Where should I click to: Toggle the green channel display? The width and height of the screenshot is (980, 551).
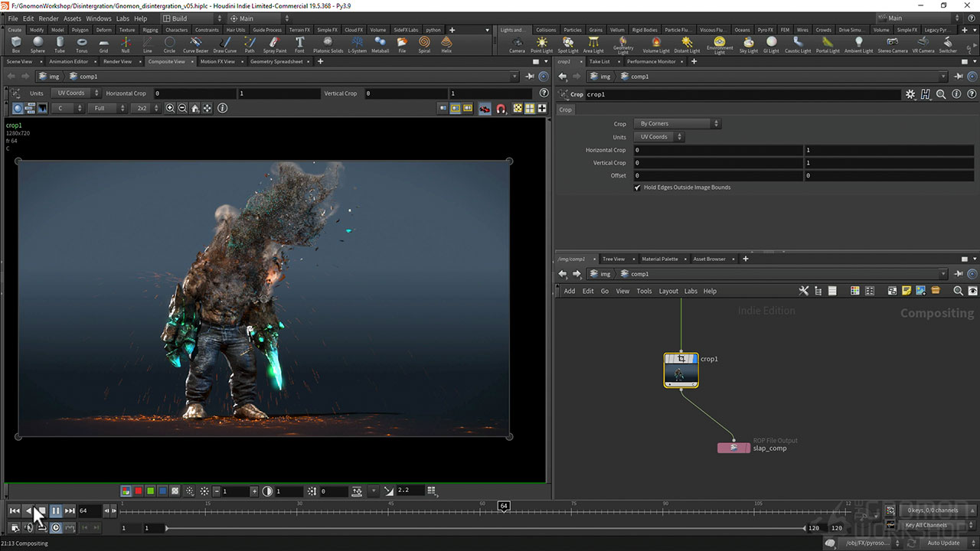tap(150, 491)
